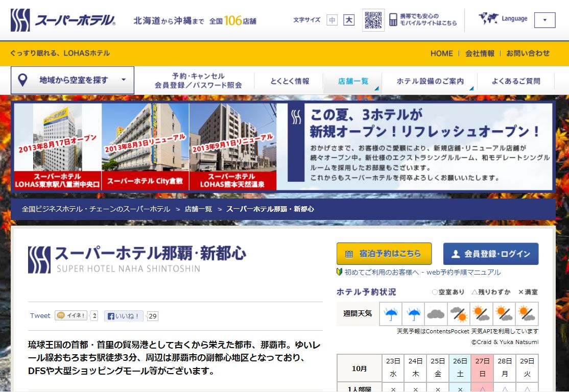The height and width of the screenshot is (392, 569).
Task: Click the QR code image
Action: coord(373,20)
